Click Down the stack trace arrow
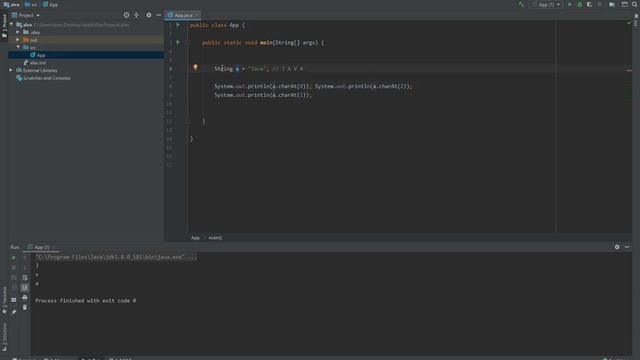640x360 pixels. point(24,267)
